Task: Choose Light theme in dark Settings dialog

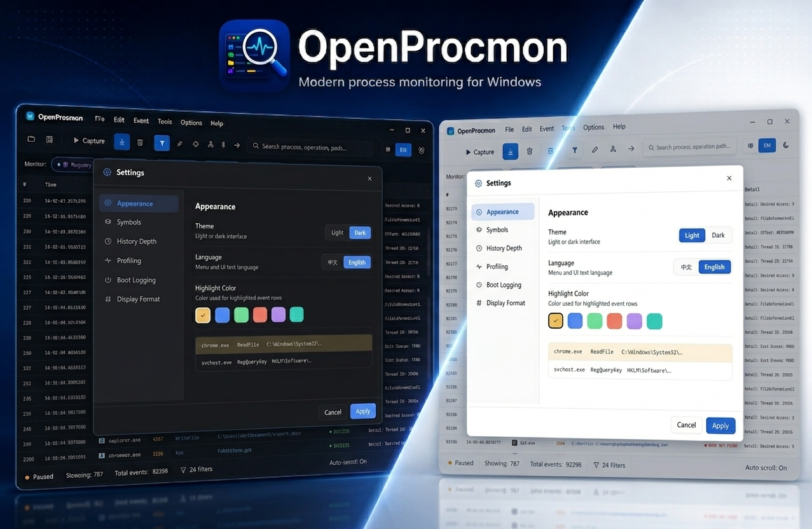Action: 337,233
